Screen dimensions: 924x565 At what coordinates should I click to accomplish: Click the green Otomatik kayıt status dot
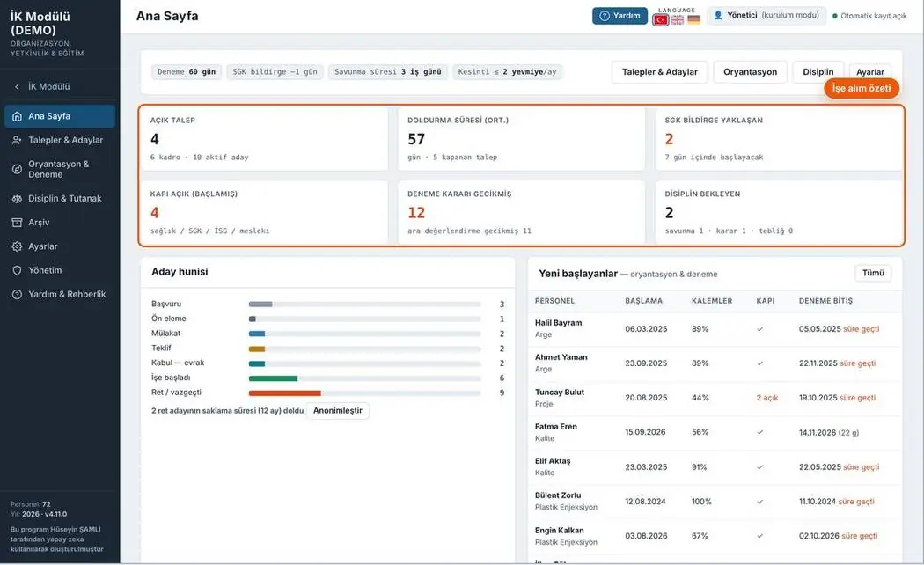(x=835, y=16)
